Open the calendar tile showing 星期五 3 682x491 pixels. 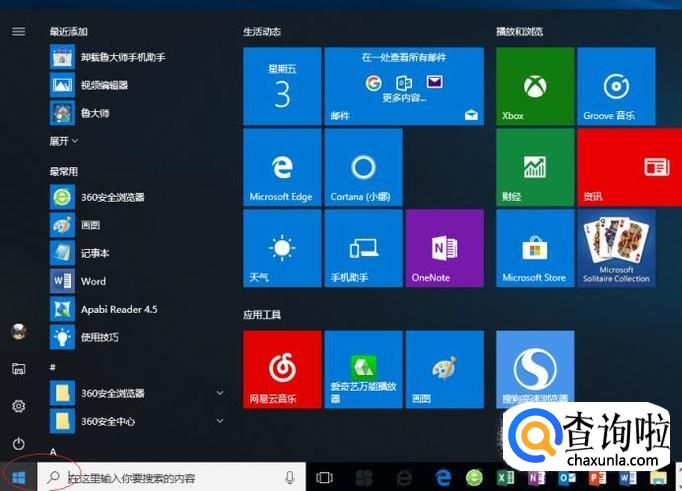coord(282,86)
